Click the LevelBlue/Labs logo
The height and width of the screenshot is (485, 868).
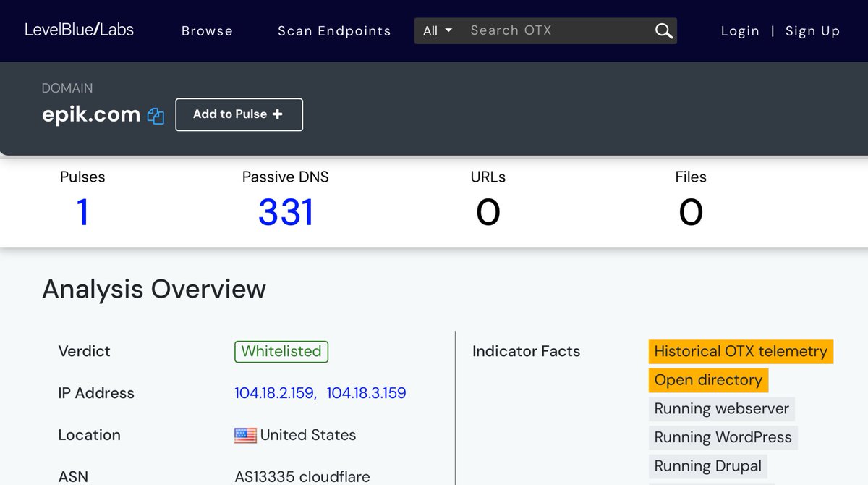[79, 30]
